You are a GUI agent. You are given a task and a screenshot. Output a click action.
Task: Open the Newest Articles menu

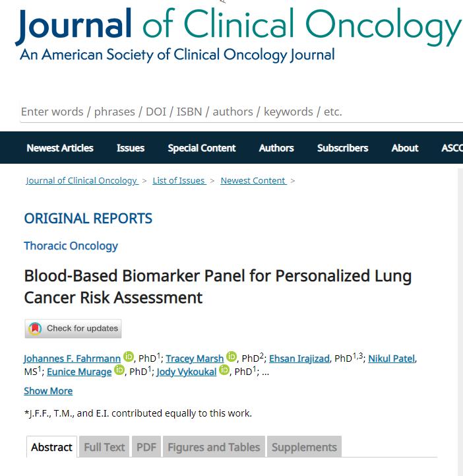(x=60, y=148)
